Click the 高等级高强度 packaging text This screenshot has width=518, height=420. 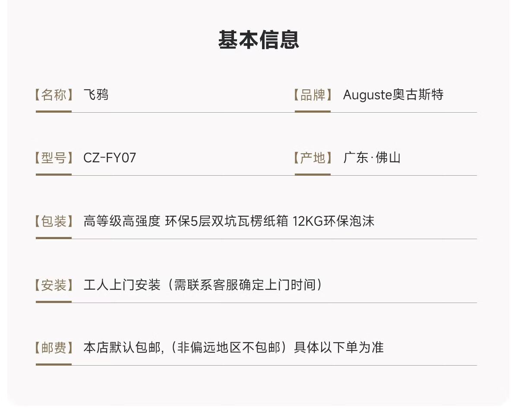pos(122,221)
